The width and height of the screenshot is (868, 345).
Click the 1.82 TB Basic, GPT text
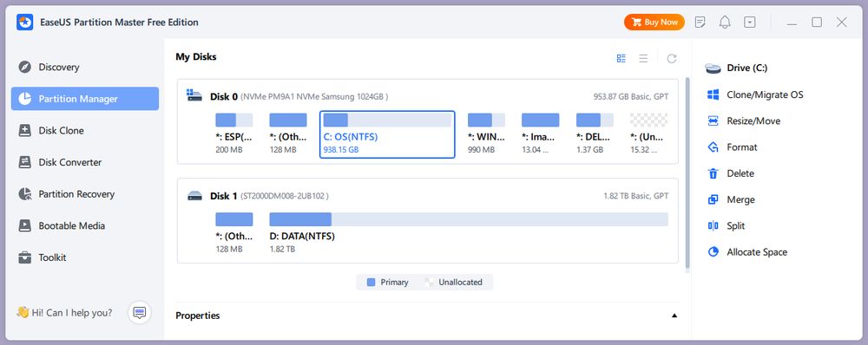636,196
